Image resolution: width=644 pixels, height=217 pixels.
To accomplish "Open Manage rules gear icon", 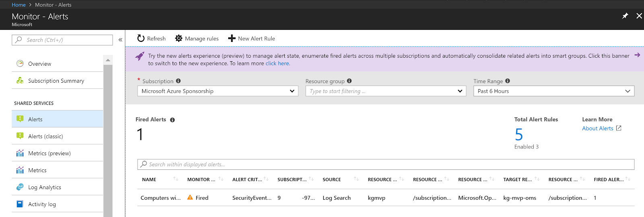I will 179,38.
